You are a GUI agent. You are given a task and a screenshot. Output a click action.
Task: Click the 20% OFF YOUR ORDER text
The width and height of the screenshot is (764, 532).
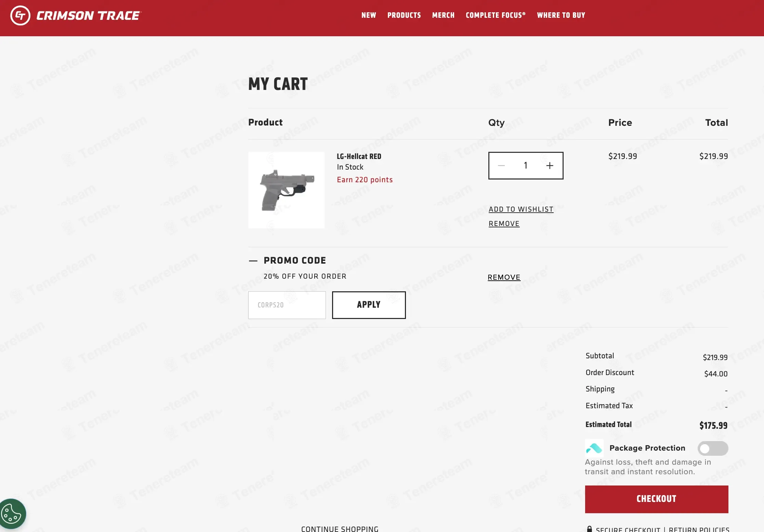[305, 276]
